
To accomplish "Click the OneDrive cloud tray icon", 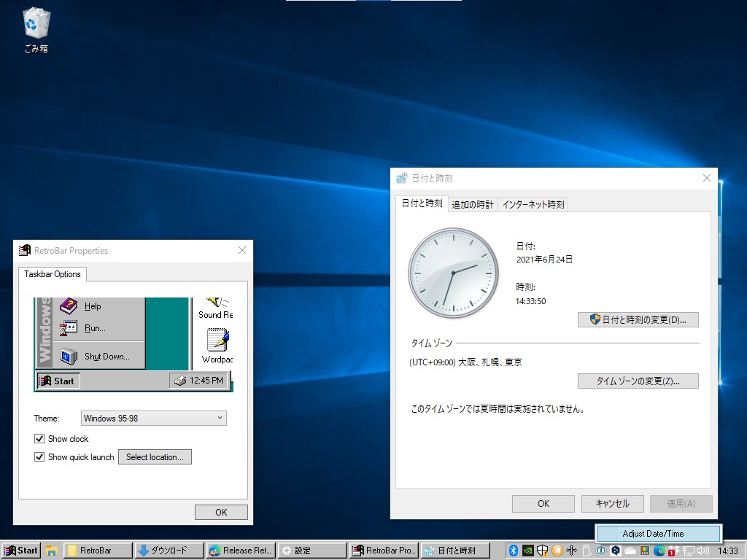I will [x=630, y=551].
